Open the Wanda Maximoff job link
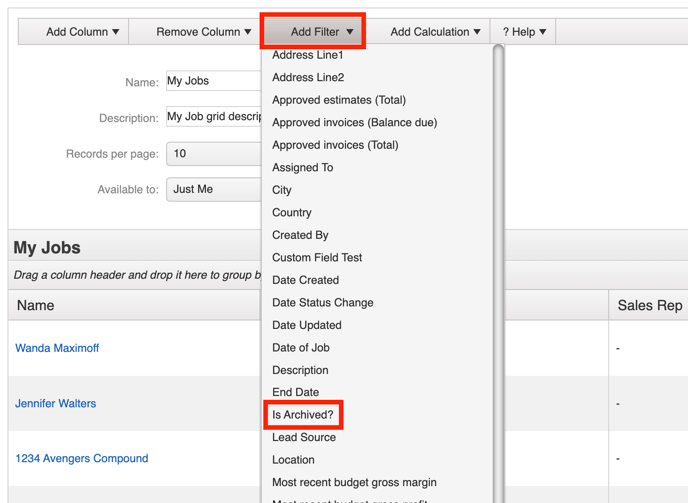The width and height of the screenshot is (688, 503). [x=57, y=348]
